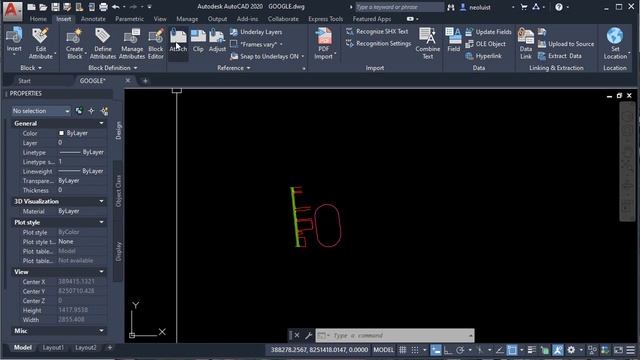Image resolution: width=640 pixels, height=360 pixels.
Task: Toggle the PICKADD icon in Properties palette
Action: [79, 111]
